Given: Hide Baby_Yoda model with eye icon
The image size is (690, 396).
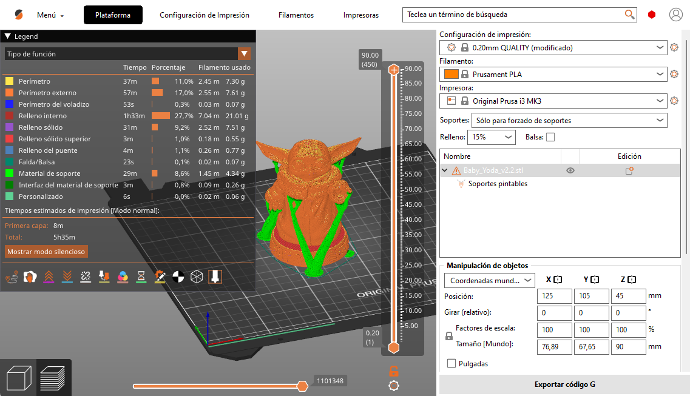Looking at the screenshot, I should click(570, 170).
